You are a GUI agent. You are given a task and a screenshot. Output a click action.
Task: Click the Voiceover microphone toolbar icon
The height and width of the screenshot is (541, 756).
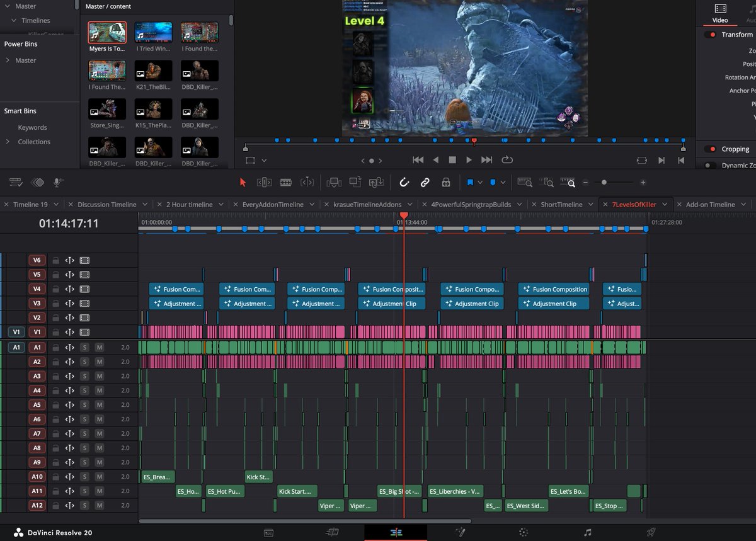(59, 183)
